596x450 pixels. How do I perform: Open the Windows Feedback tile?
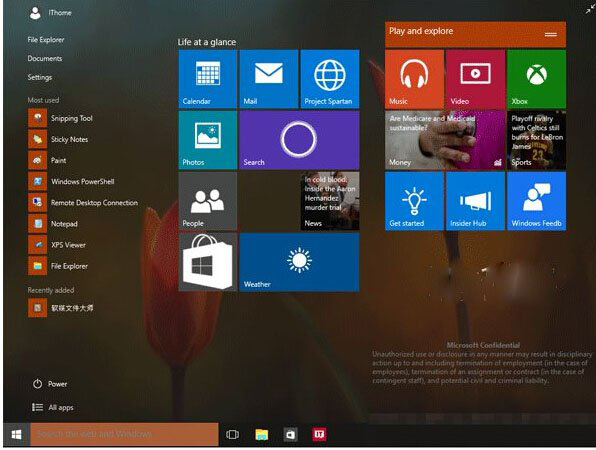[536, 201]
